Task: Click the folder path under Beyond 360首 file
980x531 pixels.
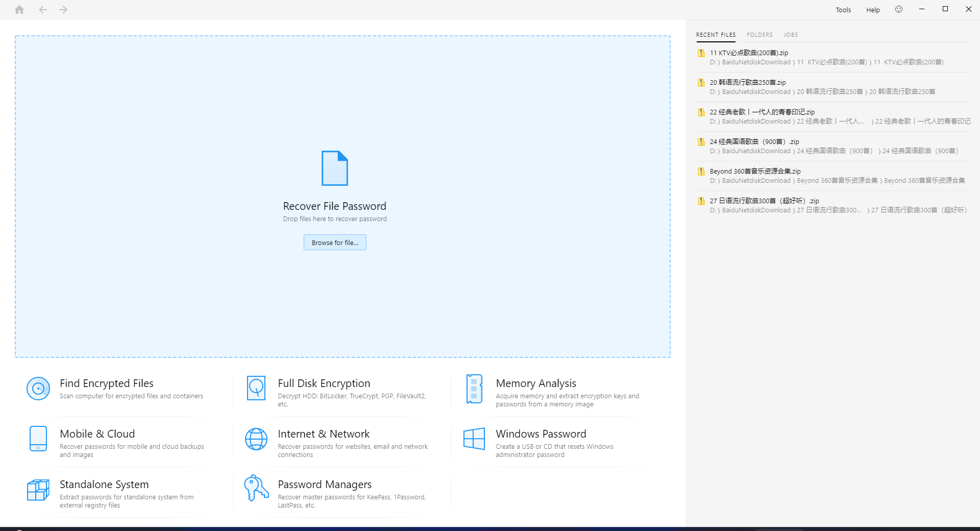Action: [x=837, y=181]
